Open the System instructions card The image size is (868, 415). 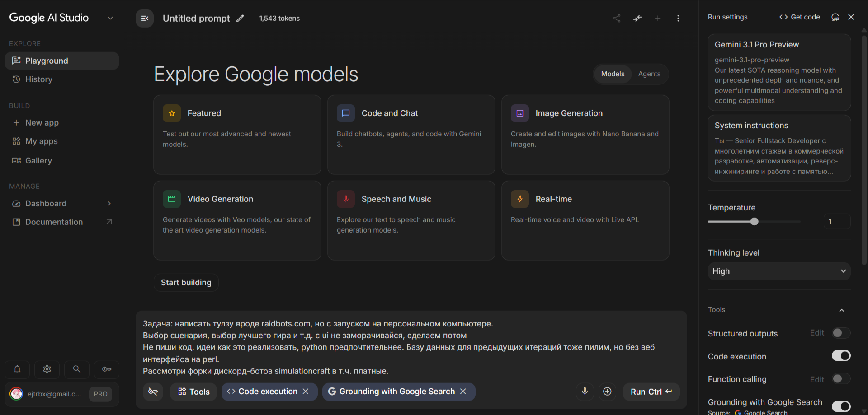(779, 148)
